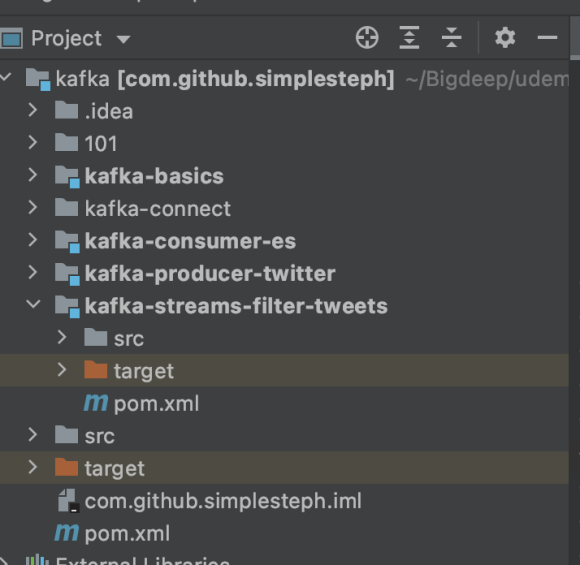Expand the kafka-connect folder
Image resolution: width=580 pixels, height=565 pixels.
pos(33,208)
